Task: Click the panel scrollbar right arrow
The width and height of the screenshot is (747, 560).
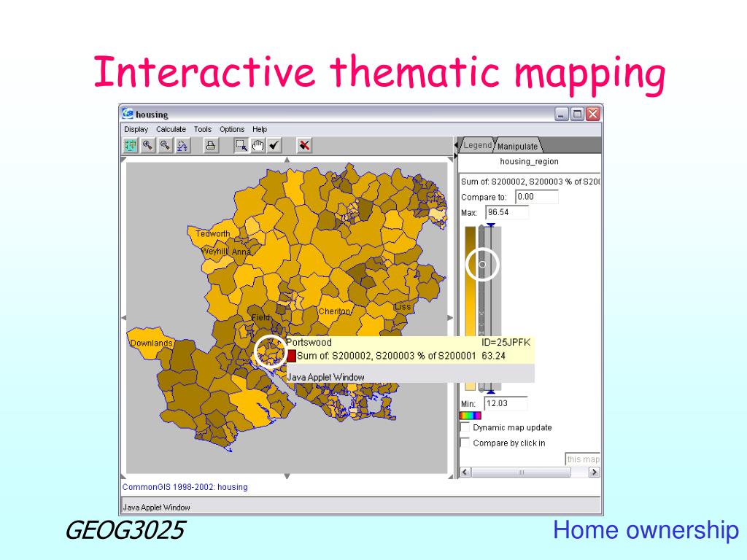Action: click(594, 472)
